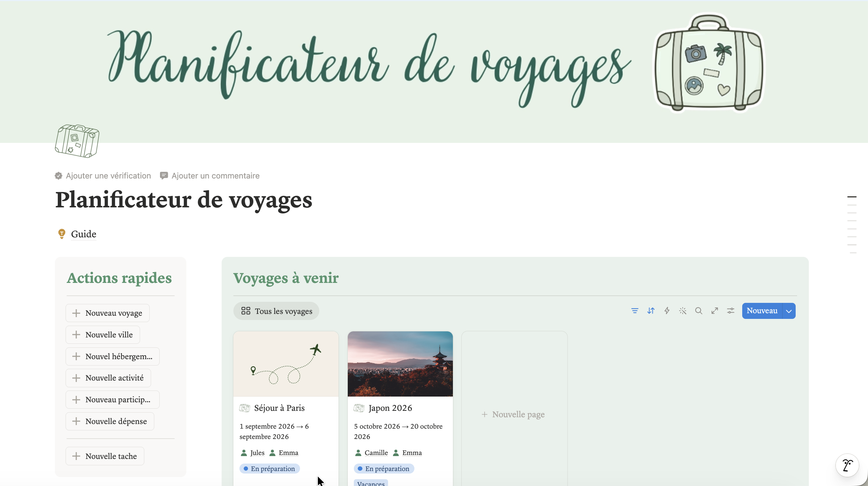Open the view settings sliders icon
The image size is (868, 486).
click(731, 311)
